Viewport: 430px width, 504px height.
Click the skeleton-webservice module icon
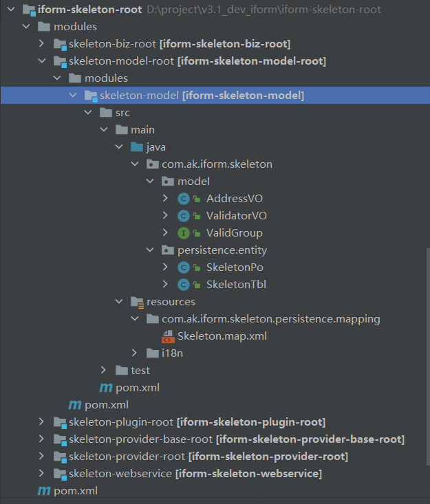(60, 474)
